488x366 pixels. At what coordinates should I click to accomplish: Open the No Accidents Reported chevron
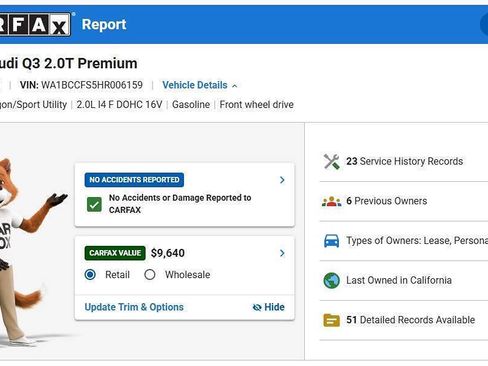(x=282, y=180)
